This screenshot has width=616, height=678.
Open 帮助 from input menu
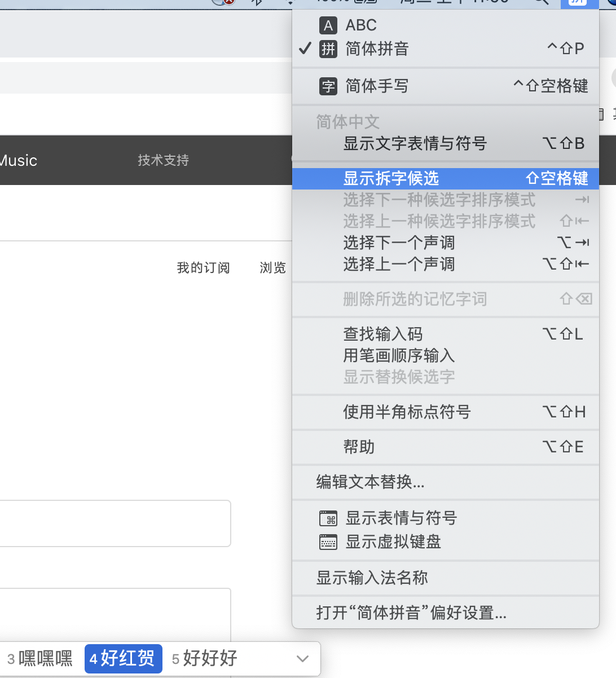[359, 447]
